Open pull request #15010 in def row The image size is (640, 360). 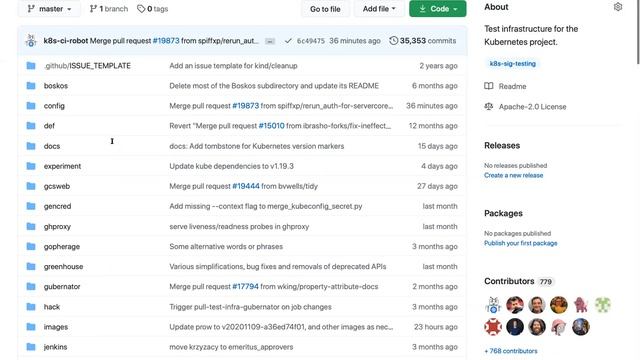point(271,126)
